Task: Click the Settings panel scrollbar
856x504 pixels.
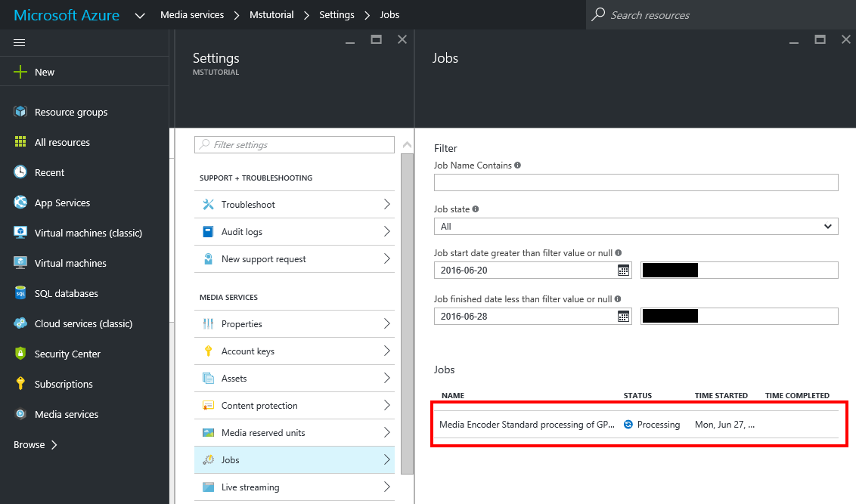Action: click(408, 314)
